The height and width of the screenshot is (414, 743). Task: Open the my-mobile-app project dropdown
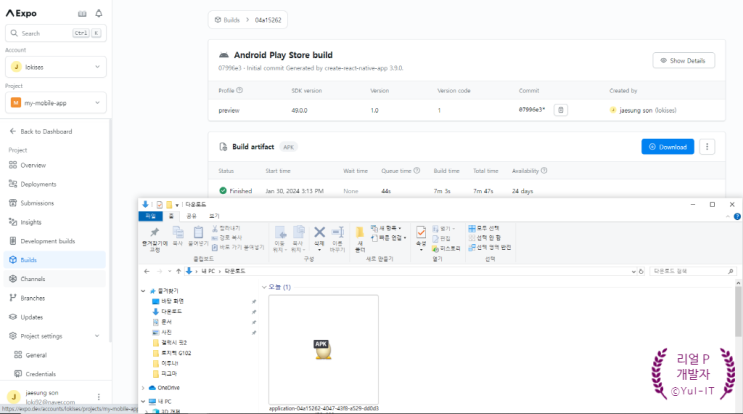[55, 103]
